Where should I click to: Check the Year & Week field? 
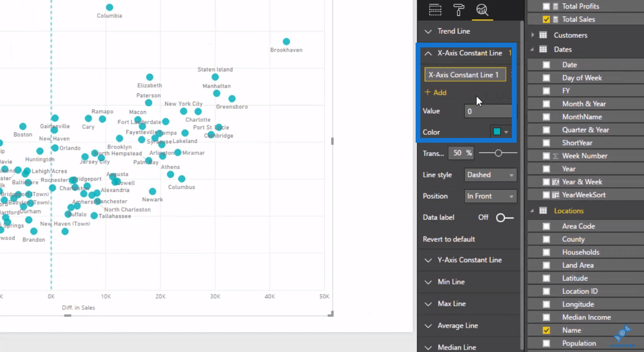click(x=546, y=182)
